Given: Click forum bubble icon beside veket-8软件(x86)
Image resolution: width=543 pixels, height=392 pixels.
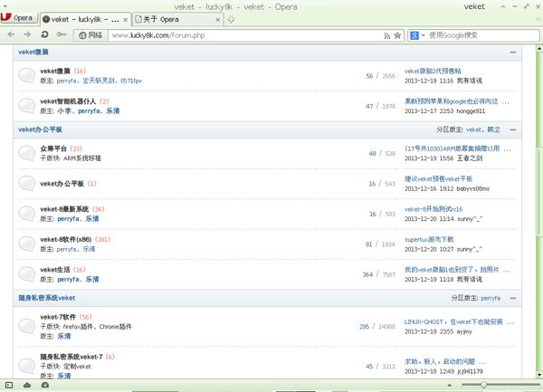Looking at the screenshot, I should [26, 244].
